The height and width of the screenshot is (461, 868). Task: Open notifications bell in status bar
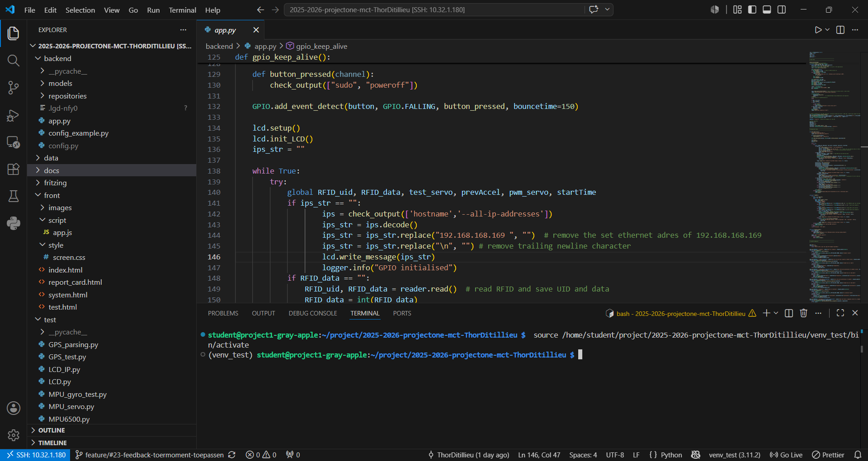coord(858,455)
